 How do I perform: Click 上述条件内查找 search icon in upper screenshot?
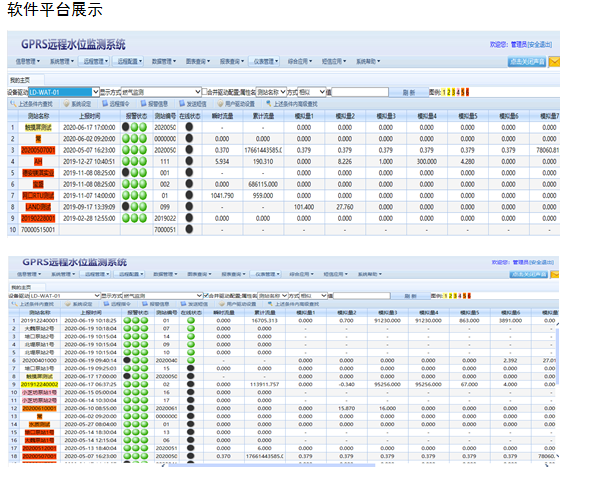pyautogui.click(x=14, y=103)
